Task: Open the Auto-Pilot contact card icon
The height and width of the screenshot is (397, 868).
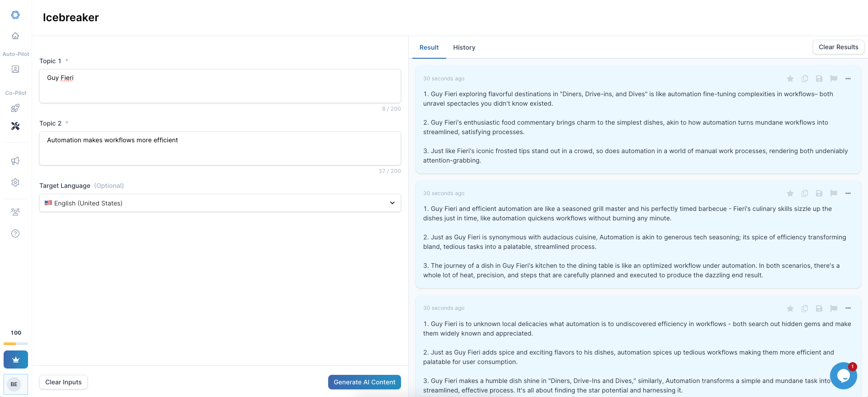Action: (x=15, y=69)
